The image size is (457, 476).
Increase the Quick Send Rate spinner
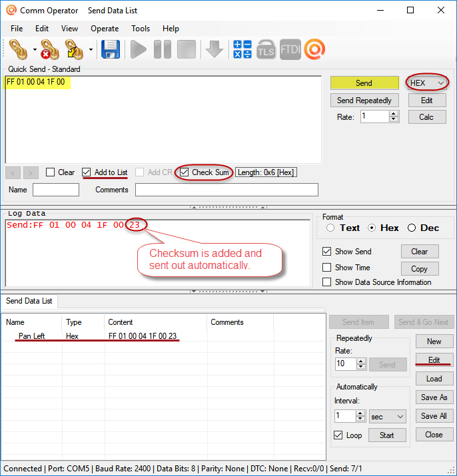coord(394,114)
